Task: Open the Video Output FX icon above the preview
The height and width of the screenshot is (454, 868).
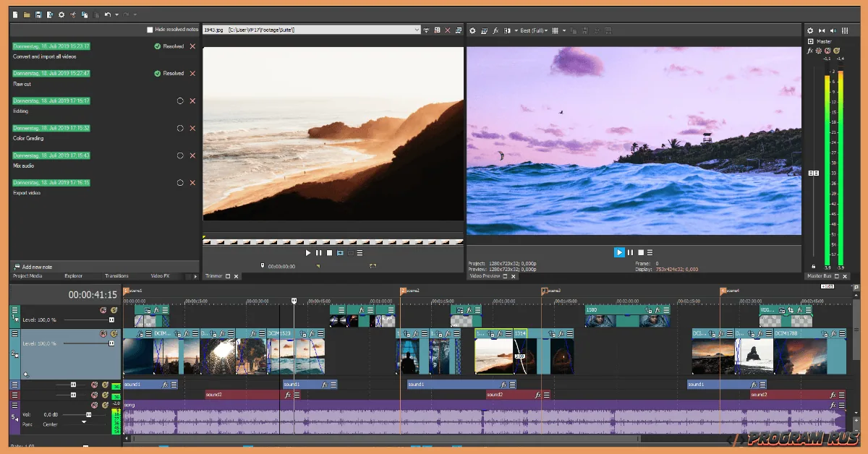Action: tap(495, 30)
